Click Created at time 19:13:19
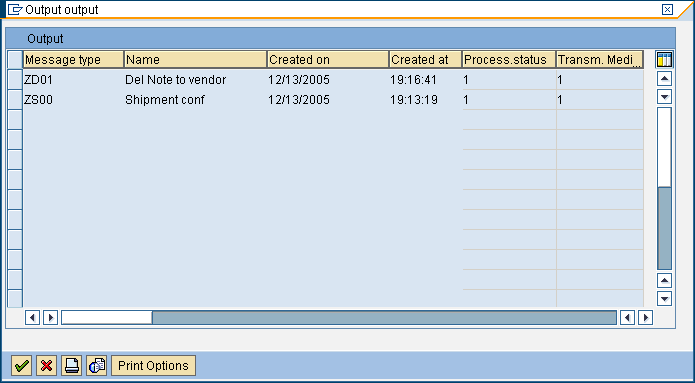 tap(426, 100)
